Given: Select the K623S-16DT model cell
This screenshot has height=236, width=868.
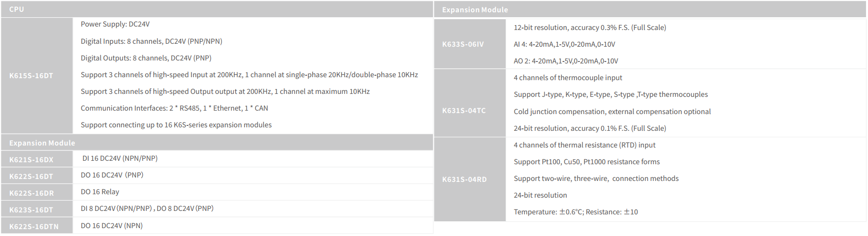Looking at the screenshot, I should (x=32, y=210).
